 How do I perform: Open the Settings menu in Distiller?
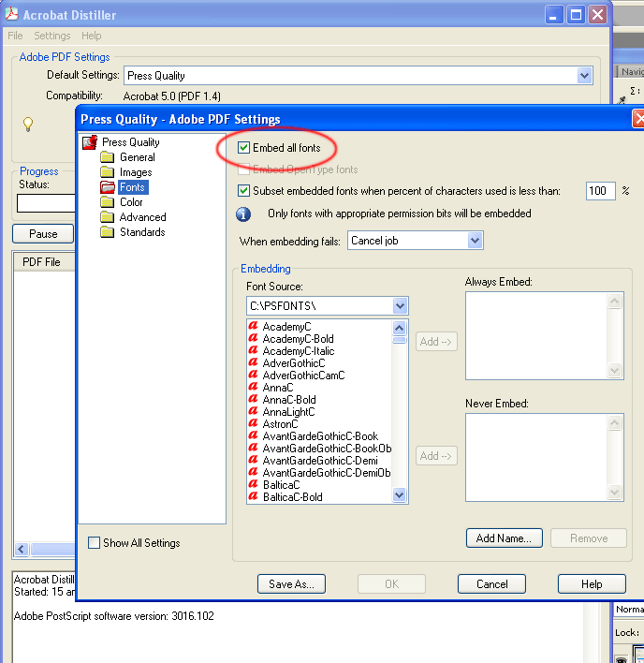(x=52, y=36)
